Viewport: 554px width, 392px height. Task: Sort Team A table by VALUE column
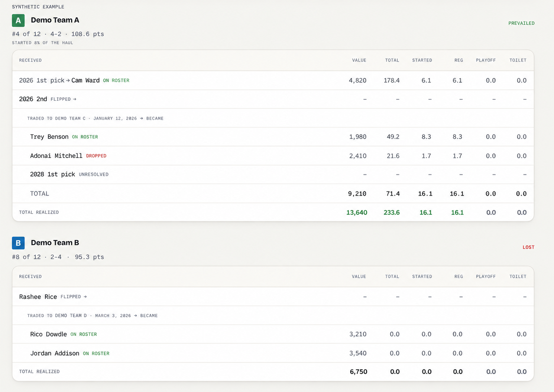click(359, 60)
